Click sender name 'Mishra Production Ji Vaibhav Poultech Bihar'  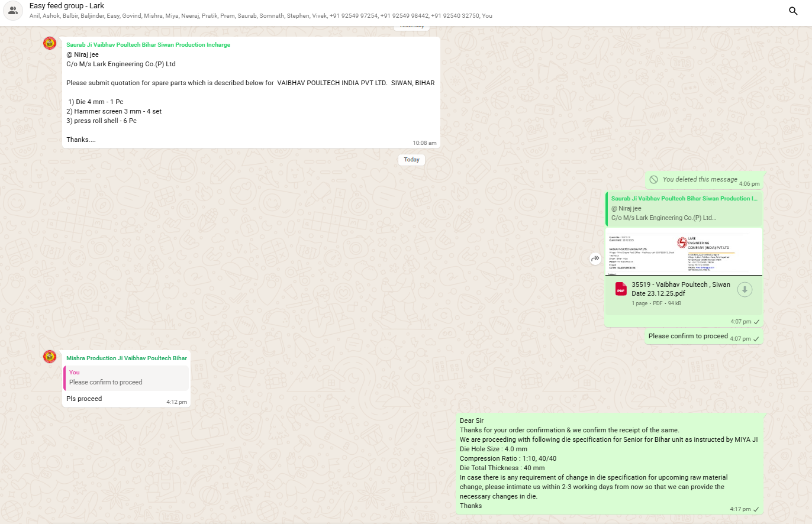[x=126, y=358]
